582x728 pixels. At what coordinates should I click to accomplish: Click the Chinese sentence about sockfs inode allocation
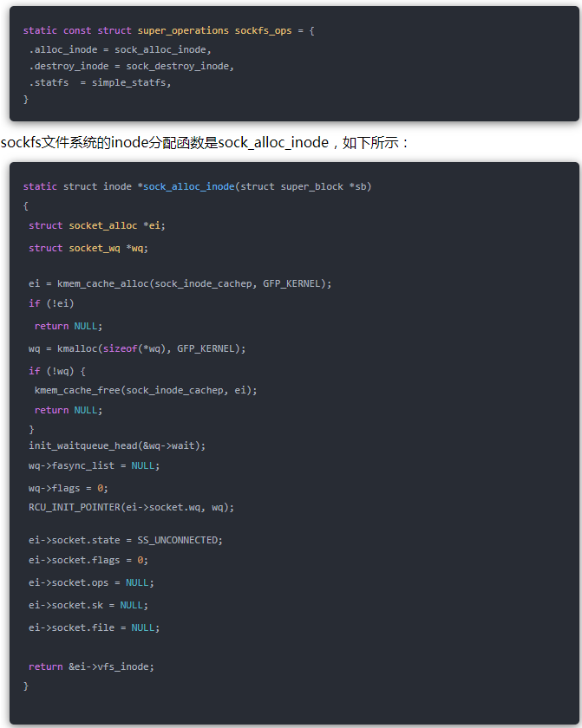point(205,142)
